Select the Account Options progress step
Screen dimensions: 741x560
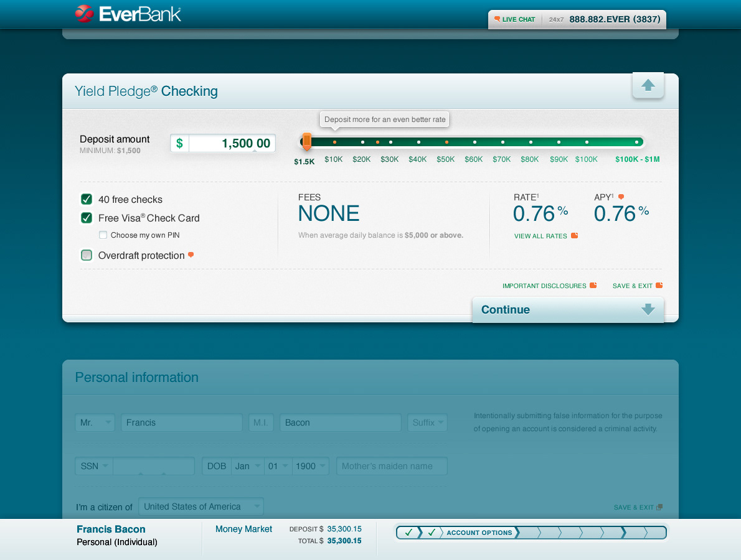coord(479,533)
